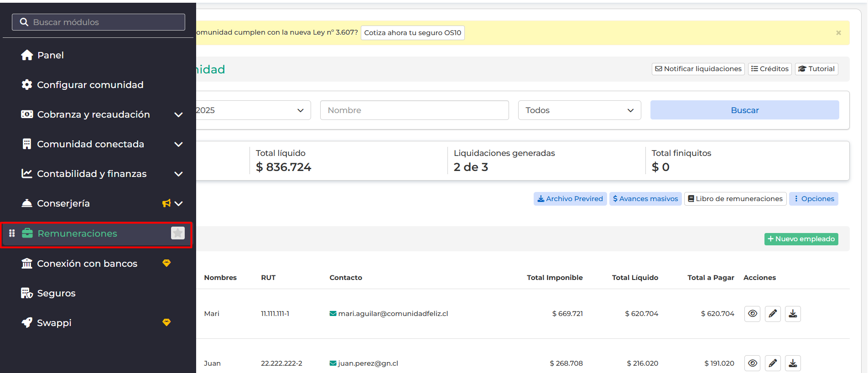Go to Configurar comunidad
Screen dimensions: 868x373
(90, 85)
